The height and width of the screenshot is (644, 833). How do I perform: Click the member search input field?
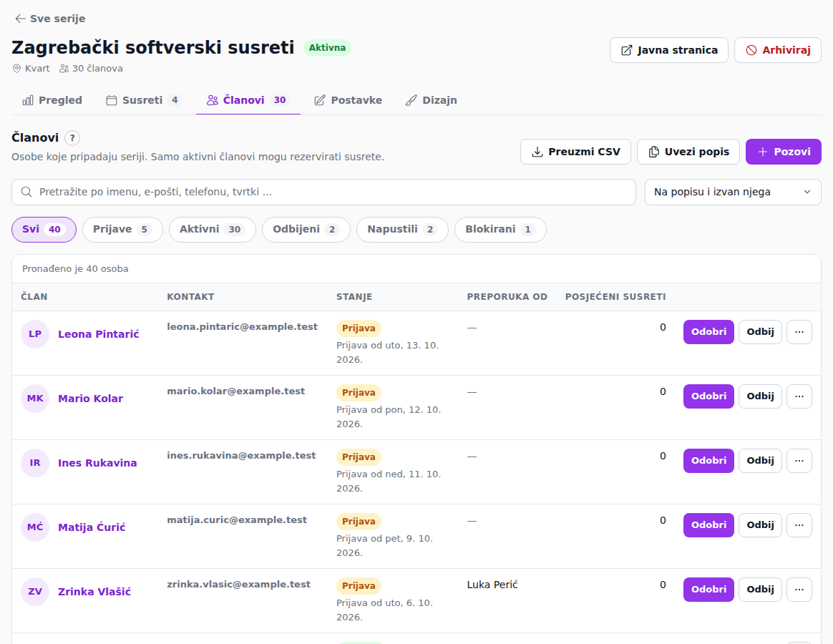[x=323, y=192]
